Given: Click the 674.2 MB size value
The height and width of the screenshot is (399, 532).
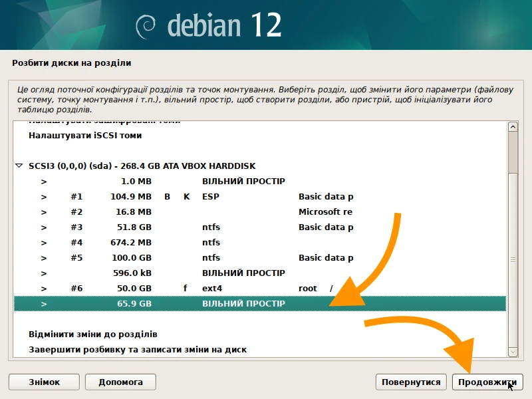Looking at the screenshot, I should tap(131, 242).
